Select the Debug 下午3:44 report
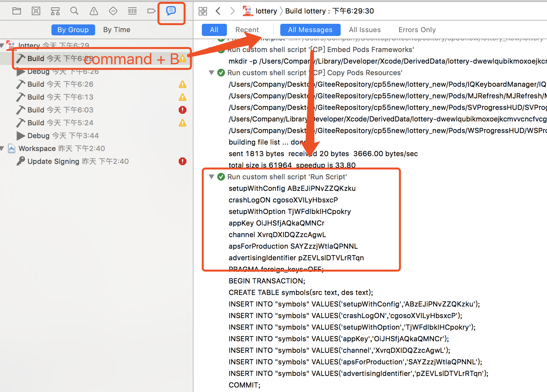The image size is (547, 392). [96, 136]
